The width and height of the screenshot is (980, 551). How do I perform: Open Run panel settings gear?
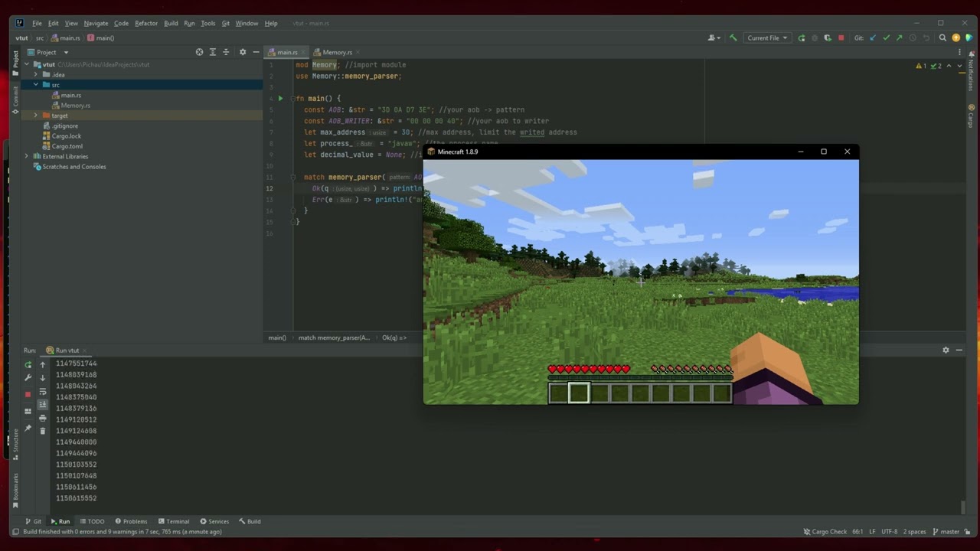coord(946,350)
